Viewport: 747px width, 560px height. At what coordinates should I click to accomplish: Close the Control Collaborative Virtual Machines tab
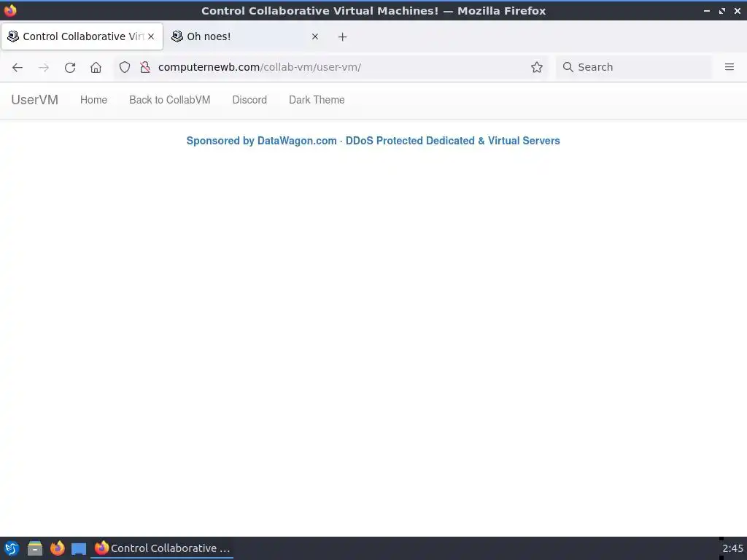(151, 36)
